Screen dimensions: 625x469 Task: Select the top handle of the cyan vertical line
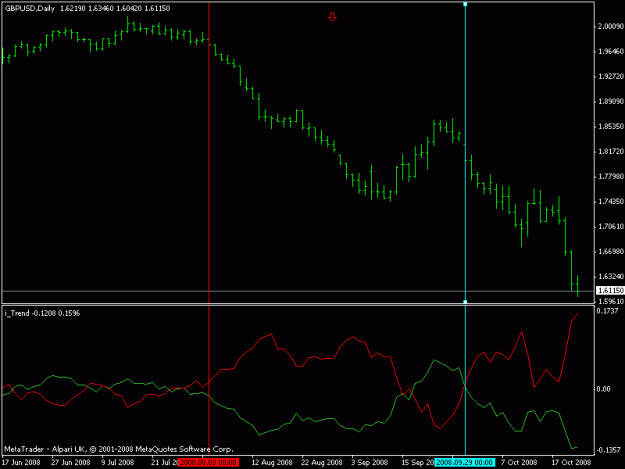[465, 4]
